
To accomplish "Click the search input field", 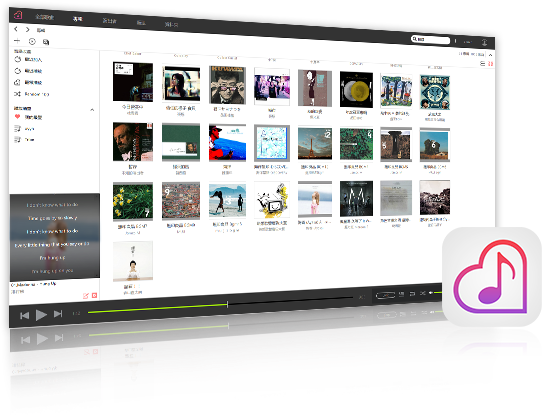I will click(430, 40).
